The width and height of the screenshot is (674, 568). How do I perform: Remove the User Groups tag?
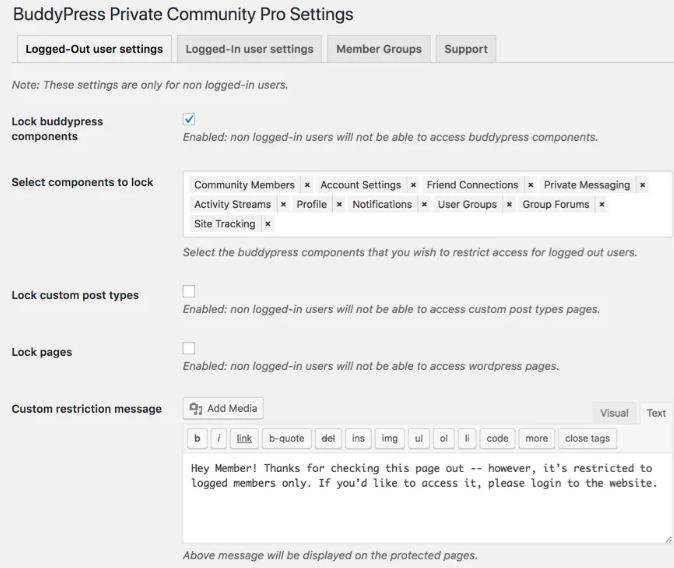(x=509, y=204)
